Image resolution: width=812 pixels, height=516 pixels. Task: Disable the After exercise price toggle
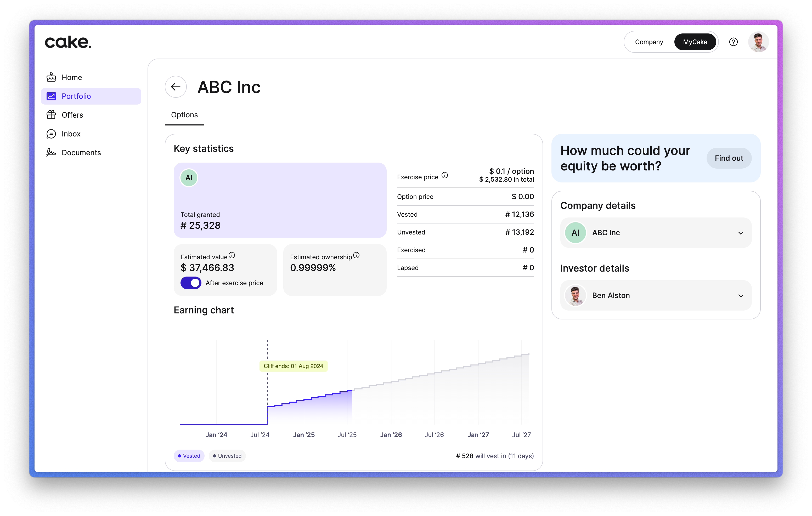click(x=191, y=283)
